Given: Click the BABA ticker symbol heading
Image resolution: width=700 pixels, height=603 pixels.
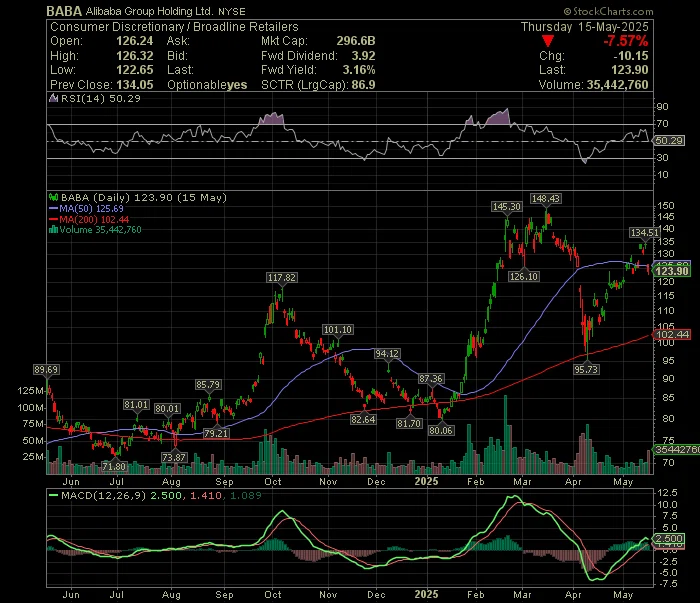Looking at the screenshot, I should [x=64, y=11].
